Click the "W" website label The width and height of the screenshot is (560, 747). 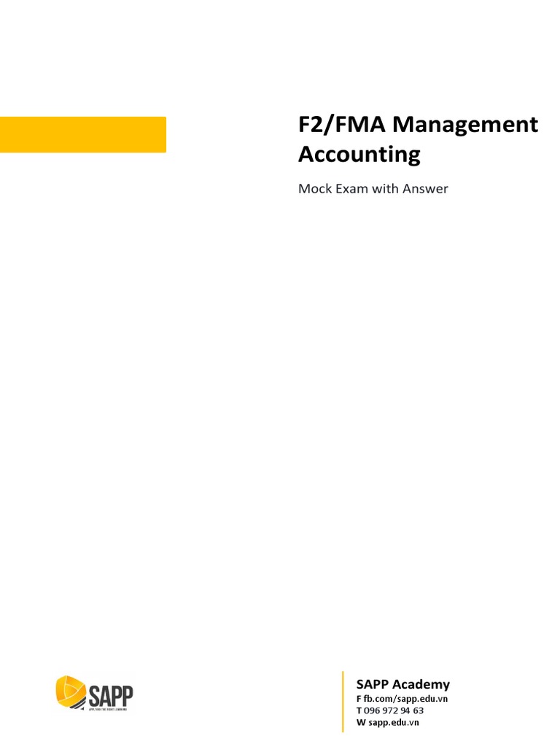click(x=360, y=722)
